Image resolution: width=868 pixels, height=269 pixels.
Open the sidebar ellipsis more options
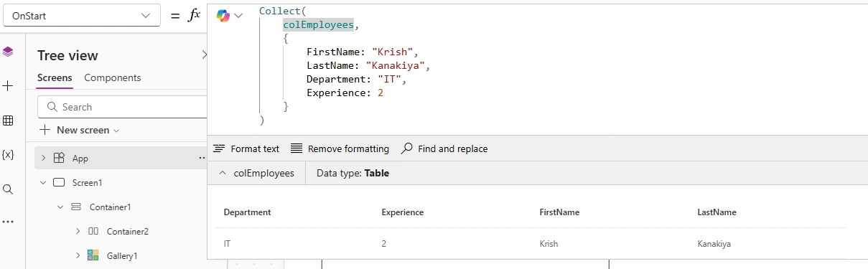tap(8, 222)
